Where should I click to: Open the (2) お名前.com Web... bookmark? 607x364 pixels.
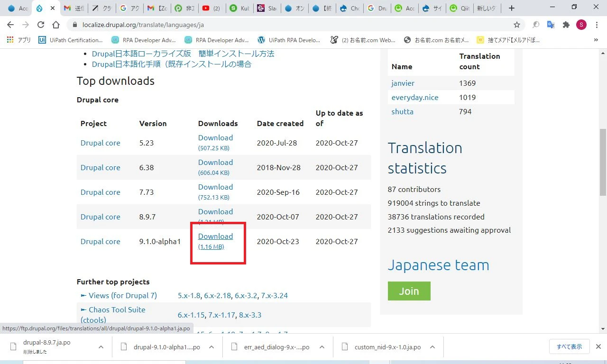363,40
